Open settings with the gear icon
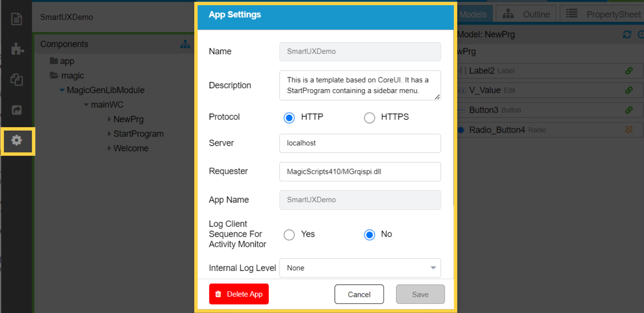Screen dimensions: 644x313 17,140
